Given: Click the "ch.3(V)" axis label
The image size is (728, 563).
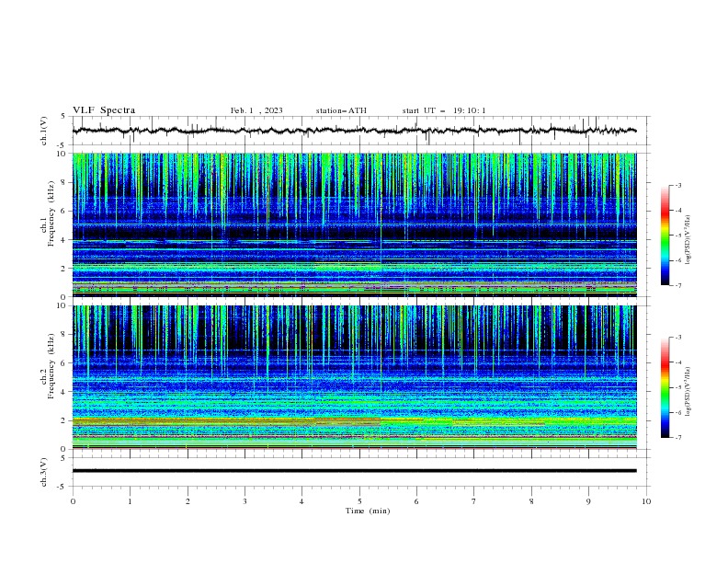Looking at the screenshot, I should (x=44, y=472).
